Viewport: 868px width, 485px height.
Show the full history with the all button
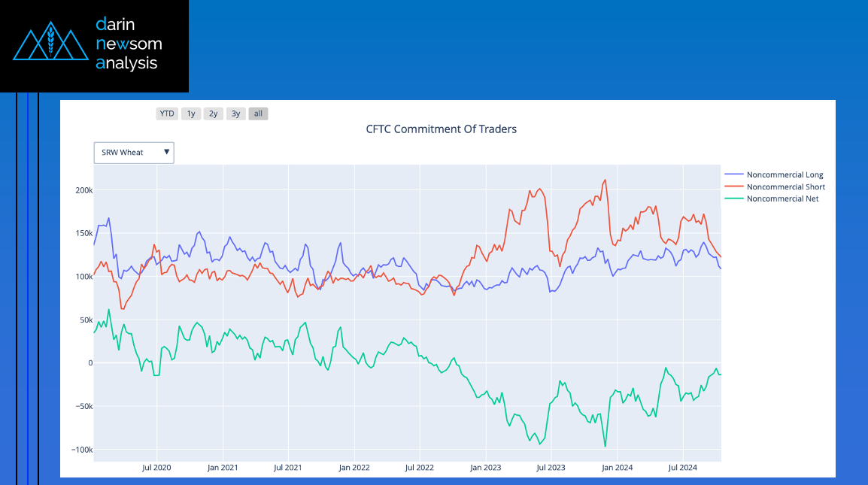tap(258, 114)
